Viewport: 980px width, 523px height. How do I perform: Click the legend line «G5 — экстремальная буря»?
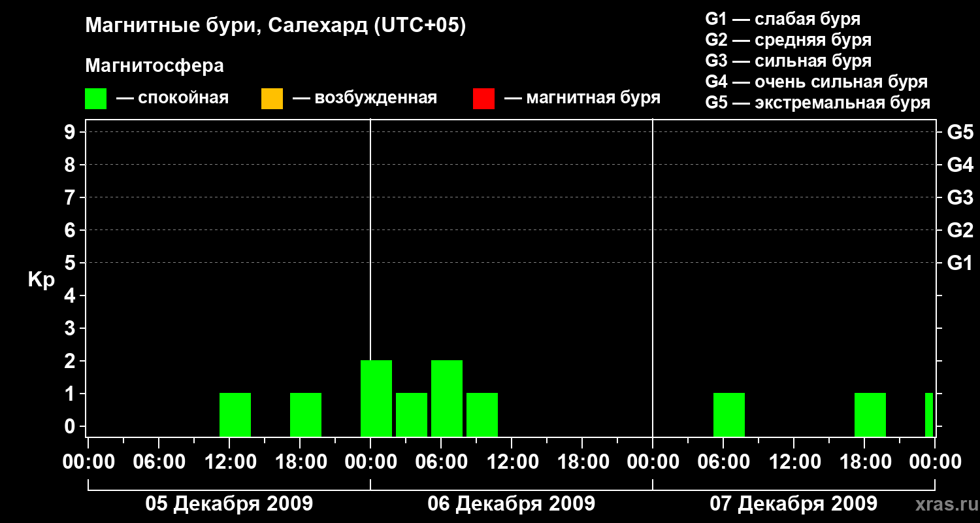click(818, 103)
